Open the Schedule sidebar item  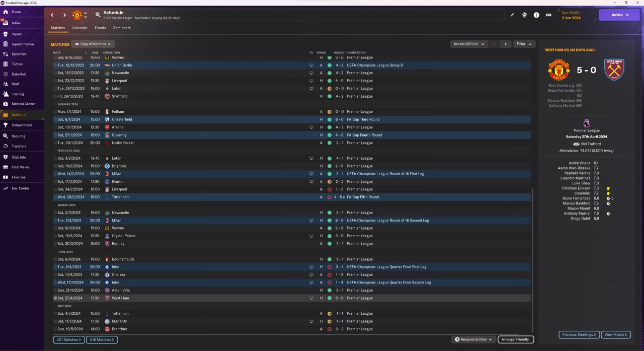coord(22,115)
